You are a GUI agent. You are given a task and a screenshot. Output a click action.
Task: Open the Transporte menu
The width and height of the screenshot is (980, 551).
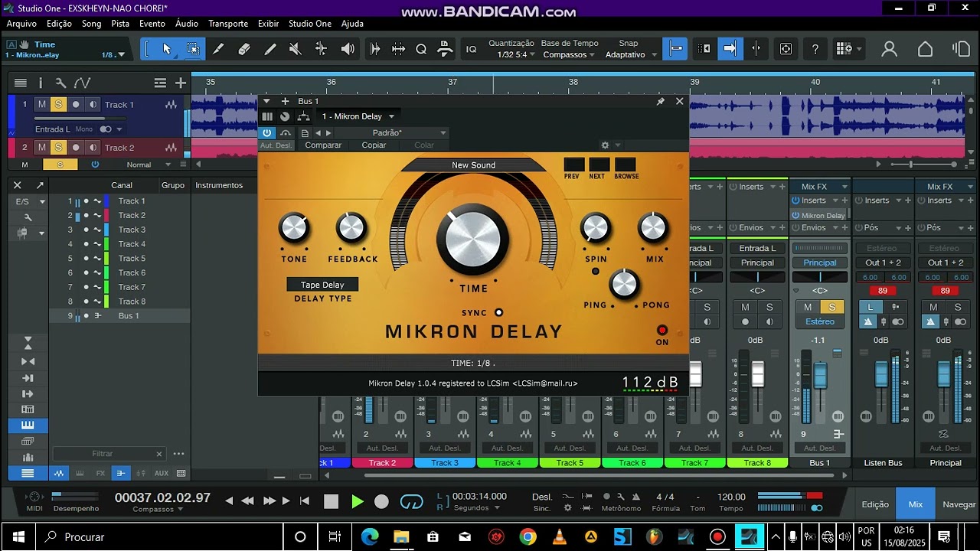pyautogui.click(x=228, y=24)
